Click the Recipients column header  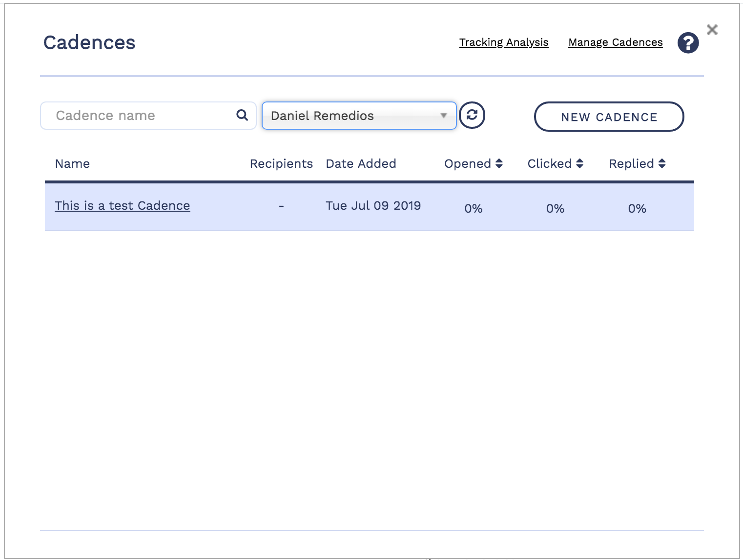coord(281,163)
